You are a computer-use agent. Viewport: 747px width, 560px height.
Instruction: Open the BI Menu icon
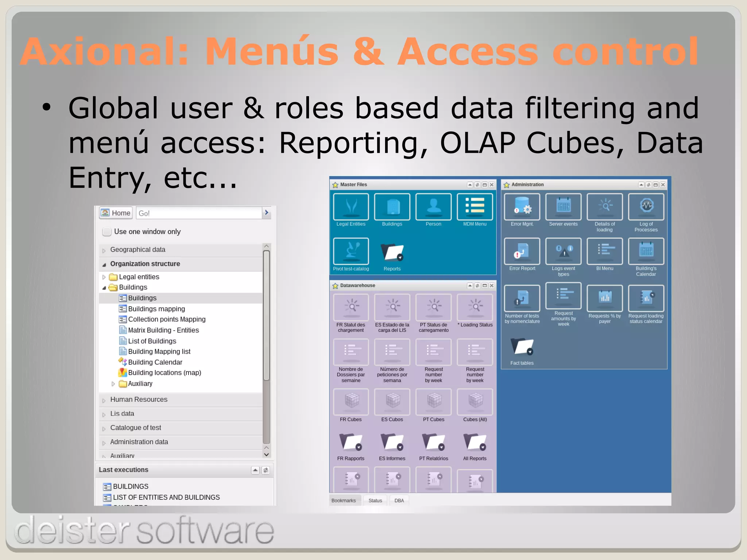(605, 251)
